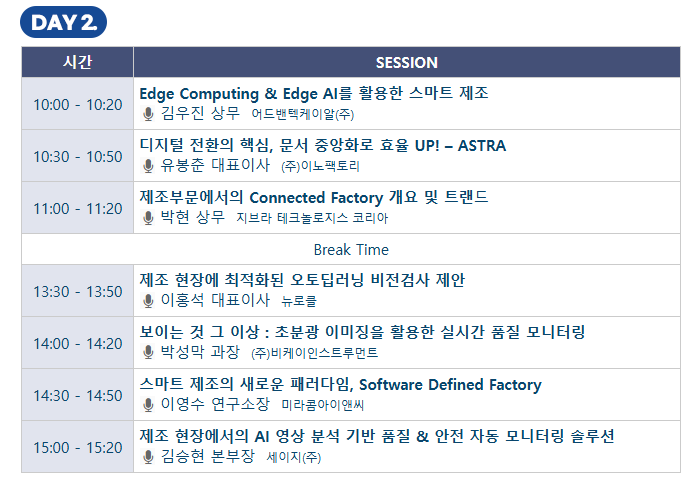
Task: Click the 세이지(주) company name
Action: tap(294, 458)
